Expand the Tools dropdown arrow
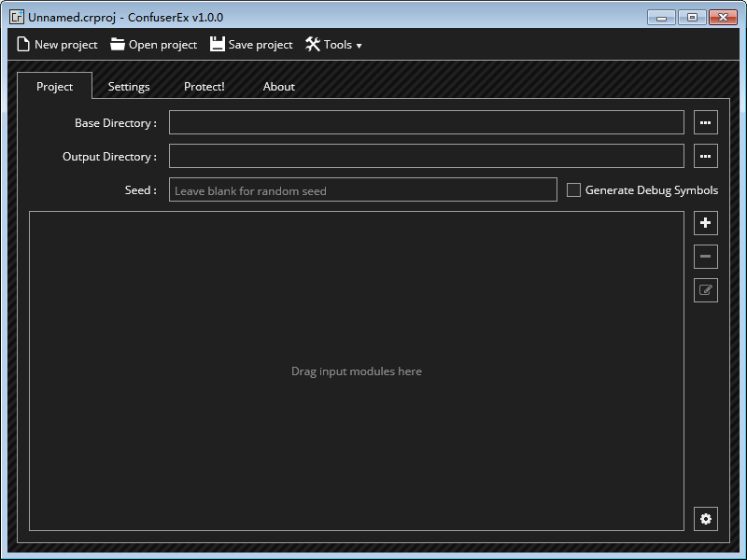The image size is (747, 560). pos(359,46)
